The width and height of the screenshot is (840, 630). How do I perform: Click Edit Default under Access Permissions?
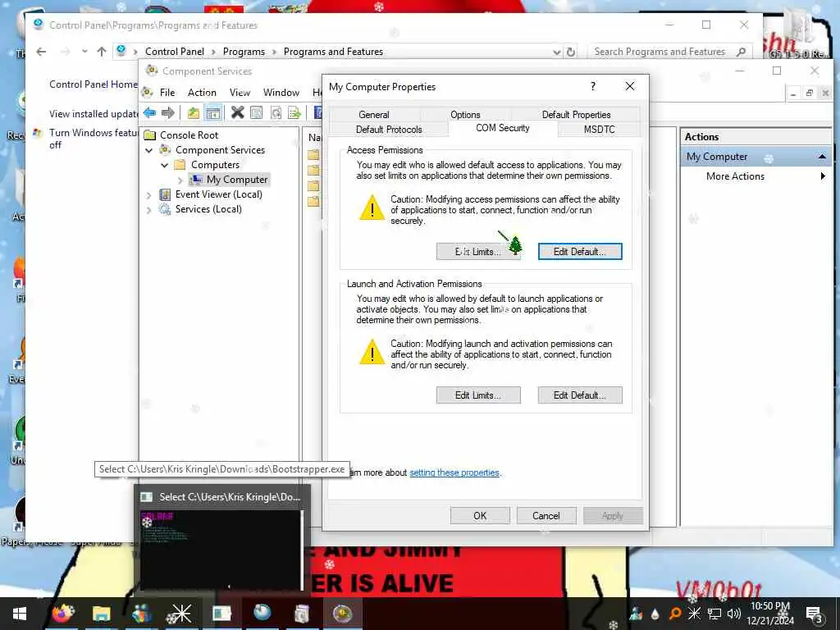point(580,252)
